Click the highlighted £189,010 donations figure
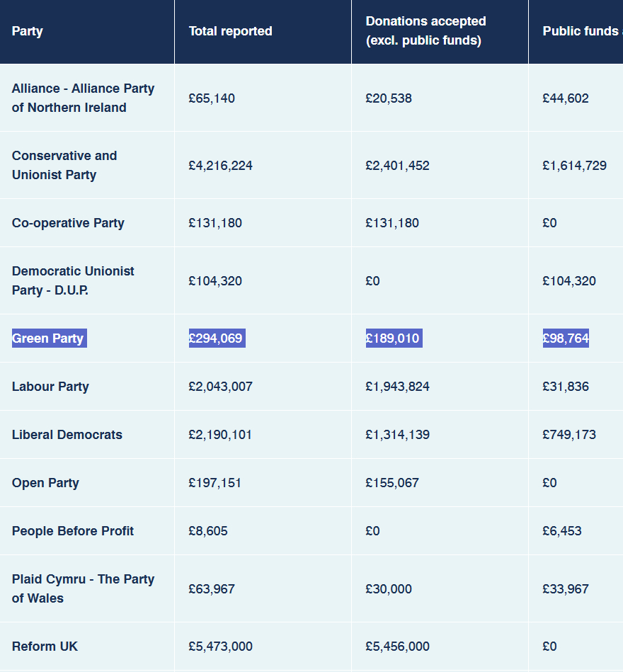 [393, 338]
